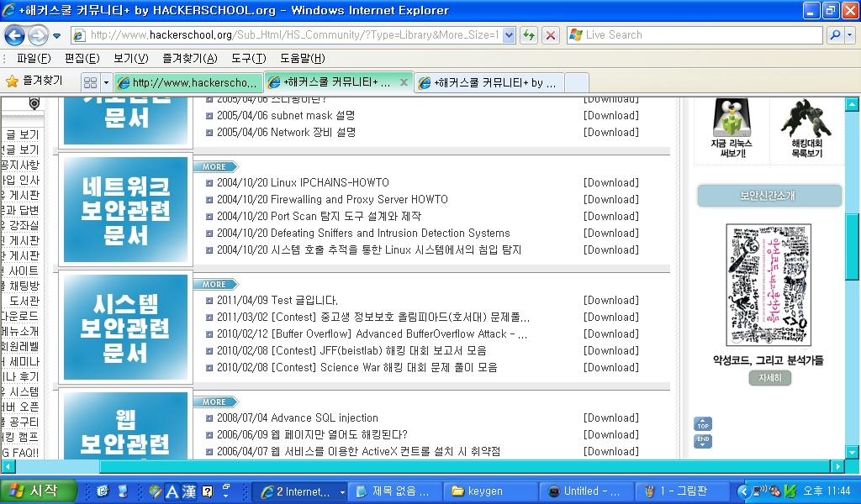This screenshot has height=504, width=861.
Task: Click the Live Search magnifier icon
Action: click(x=832, y=35)
